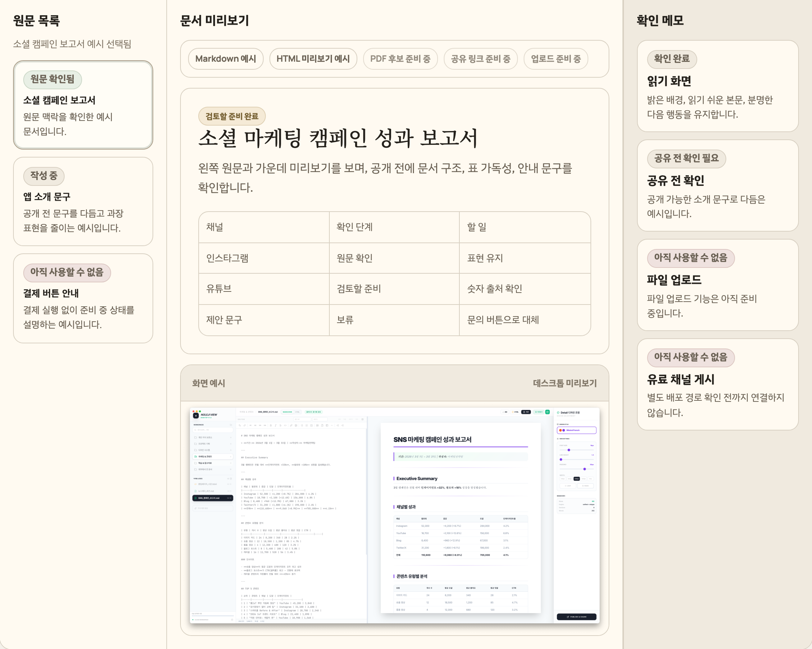This screenshot has height=649, width=812.
Task: Click the 원문 확인됨 badge
Action: click(x=52, y=79)
